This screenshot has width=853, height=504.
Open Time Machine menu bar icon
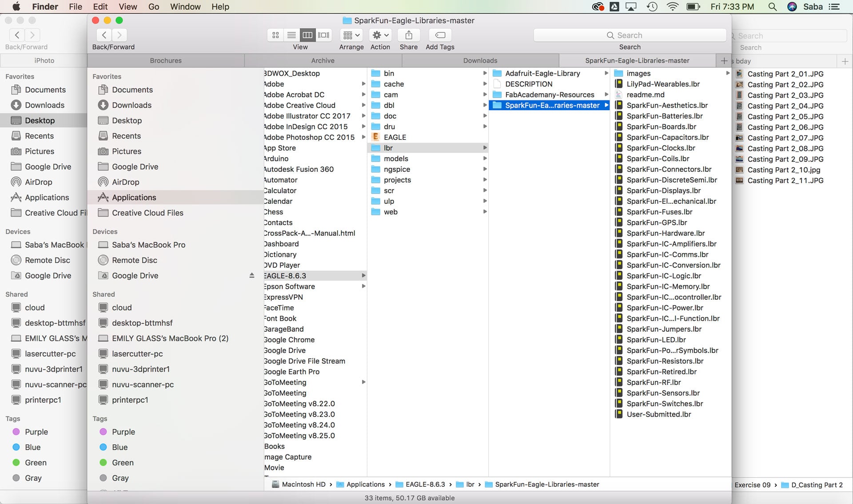[x=652, y=7]
